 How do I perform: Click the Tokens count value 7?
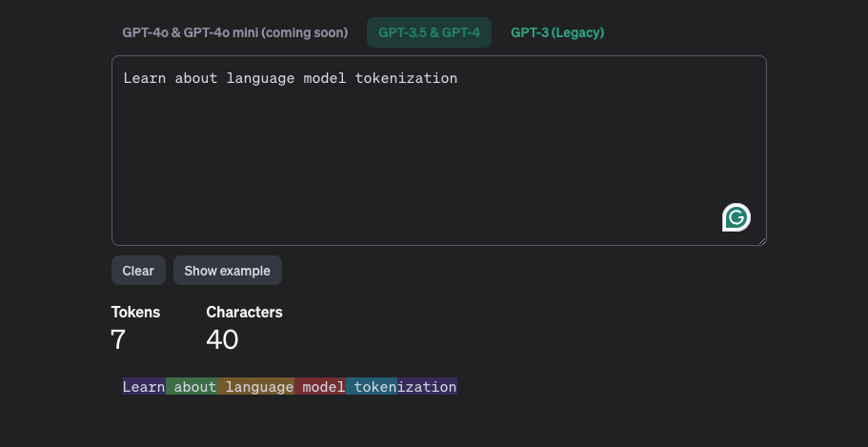tap(118, 339)
